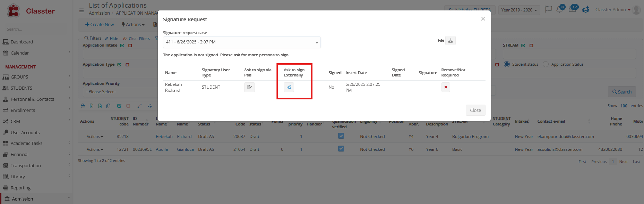
Task: Open Dashboard from the sidebar
Action: click(x=22, y=42)
